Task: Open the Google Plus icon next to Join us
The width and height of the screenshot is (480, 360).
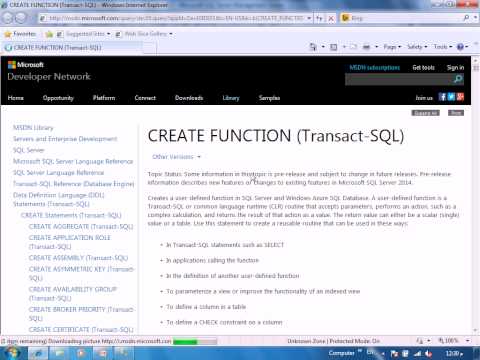Action: pyautogui.click(x=460, y=97)
